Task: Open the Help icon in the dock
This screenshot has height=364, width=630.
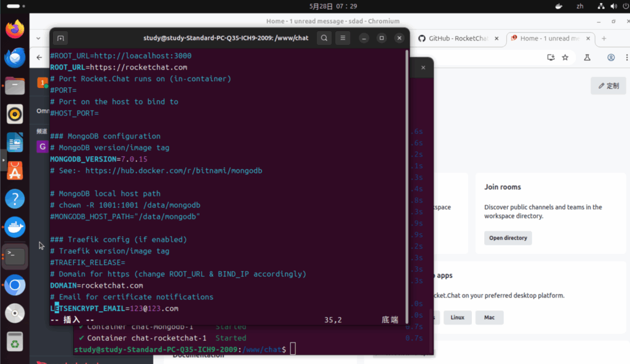Action: coord(15,199)
